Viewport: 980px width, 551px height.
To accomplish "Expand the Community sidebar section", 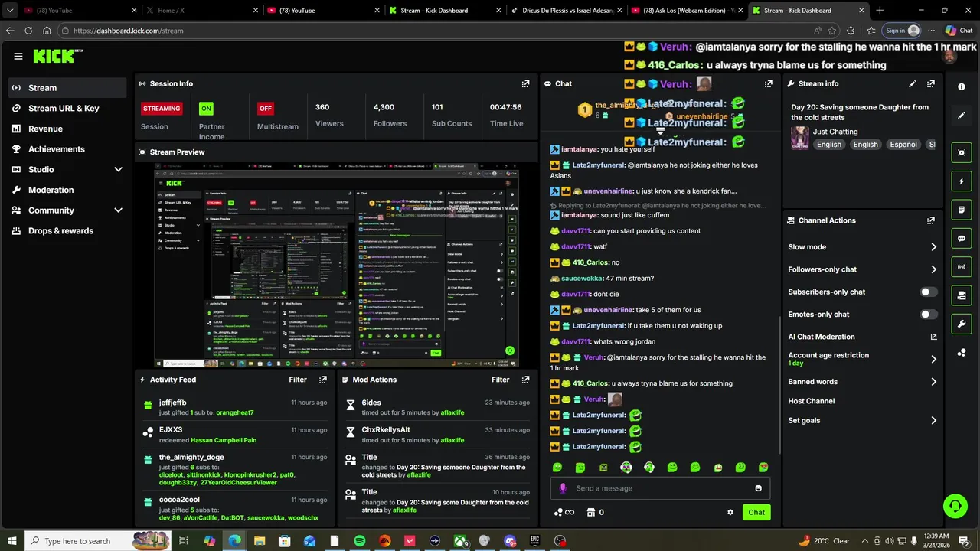I will 118,210.
